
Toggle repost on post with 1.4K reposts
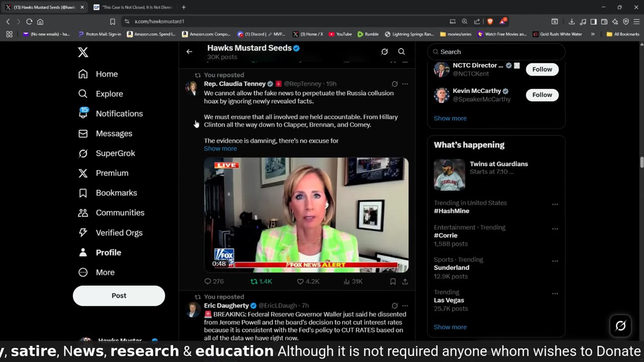coord(261,282)
